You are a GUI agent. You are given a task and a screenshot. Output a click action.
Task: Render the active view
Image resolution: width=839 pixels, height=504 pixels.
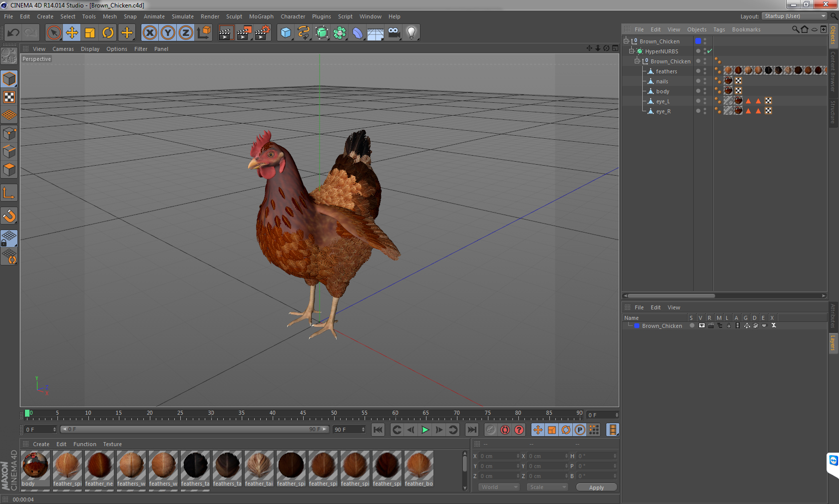[226, 33]
